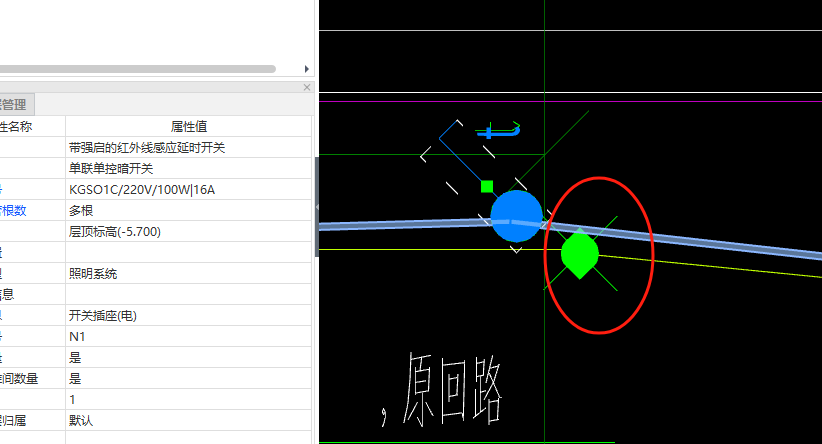
Task: Select the value cell 默认
Action: (x=189, y=420)
